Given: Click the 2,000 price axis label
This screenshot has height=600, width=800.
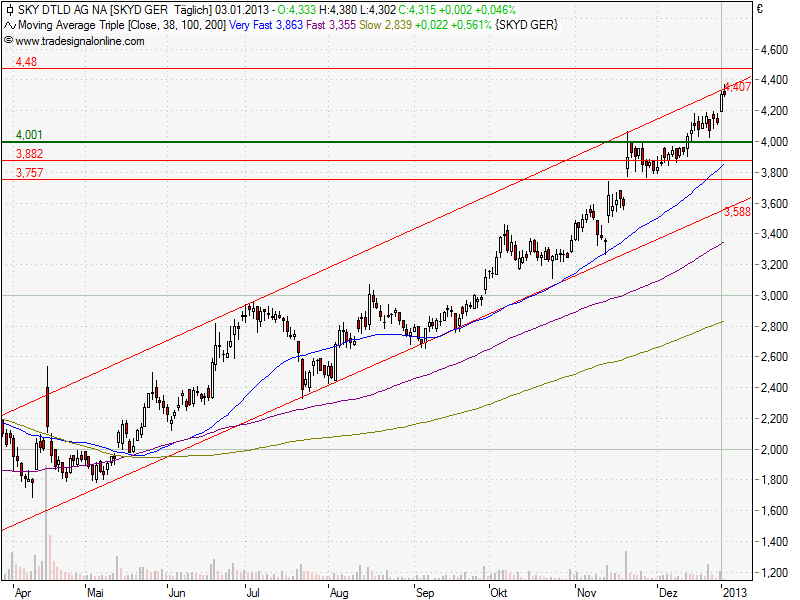Looking at the screenshot, I should 774,449.
